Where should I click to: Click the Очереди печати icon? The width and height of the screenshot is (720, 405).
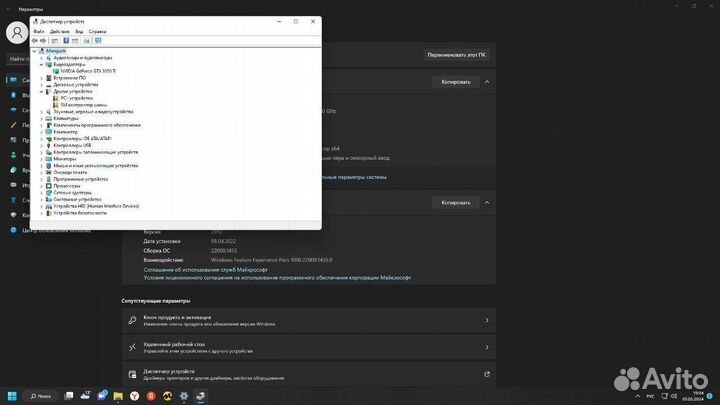click(x=49, y=173)
